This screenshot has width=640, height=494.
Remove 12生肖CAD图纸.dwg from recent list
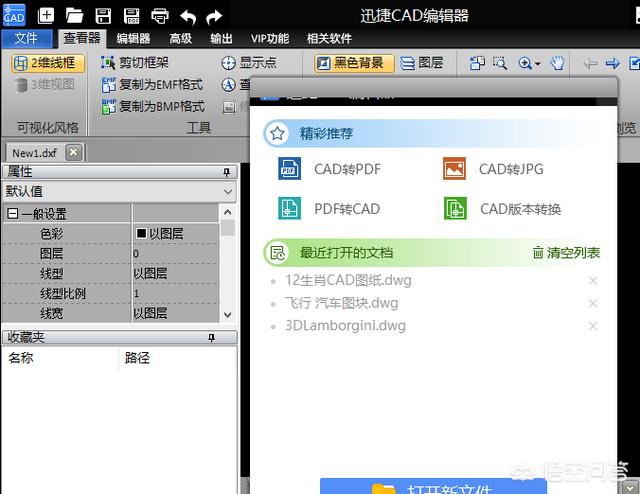tap(593, 281)
